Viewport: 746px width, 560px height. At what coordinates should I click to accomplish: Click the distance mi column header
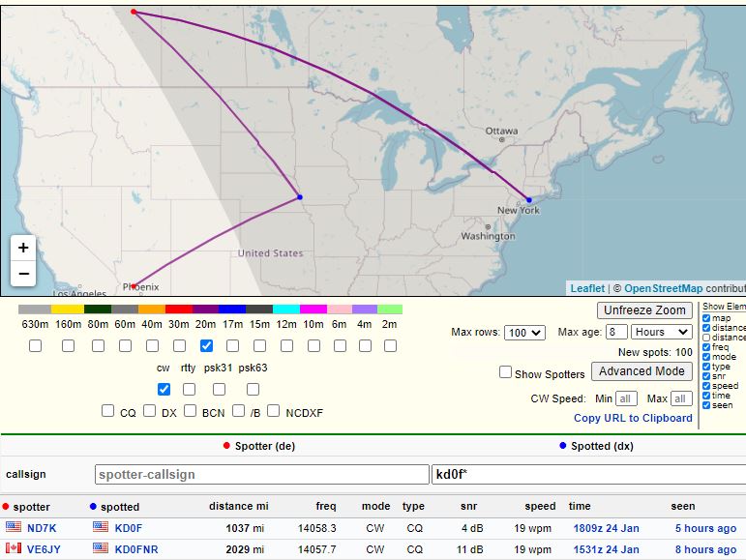239,506
